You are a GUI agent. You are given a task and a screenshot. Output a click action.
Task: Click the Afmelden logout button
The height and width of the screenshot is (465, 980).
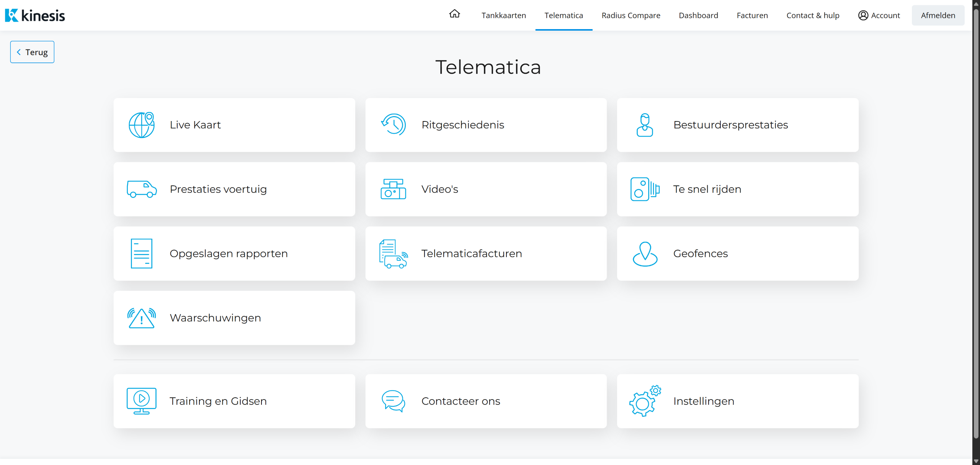pos(938,15)
